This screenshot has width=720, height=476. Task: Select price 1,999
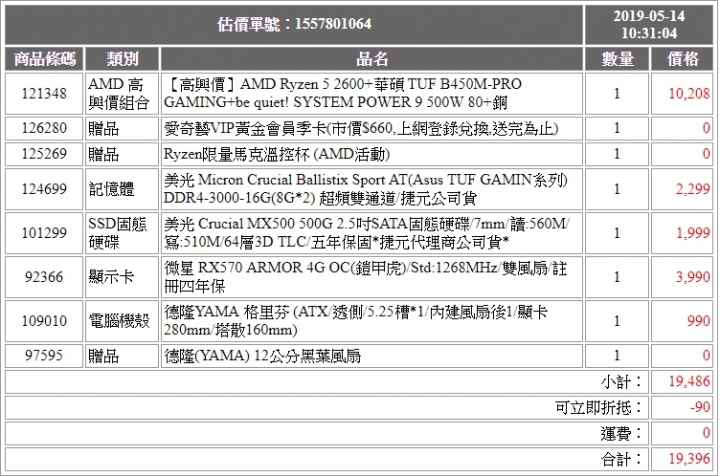click(x=693, y=233)
